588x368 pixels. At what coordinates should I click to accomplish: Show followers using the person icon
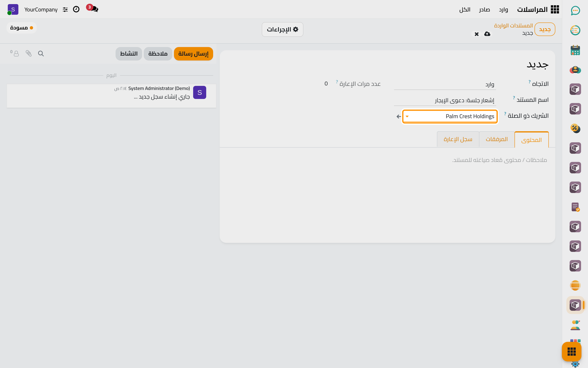click(x=15, y=53)
